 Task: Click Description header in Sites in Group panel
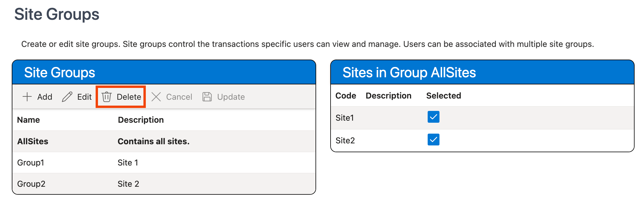pyautogui.click(x=388, y=96)
